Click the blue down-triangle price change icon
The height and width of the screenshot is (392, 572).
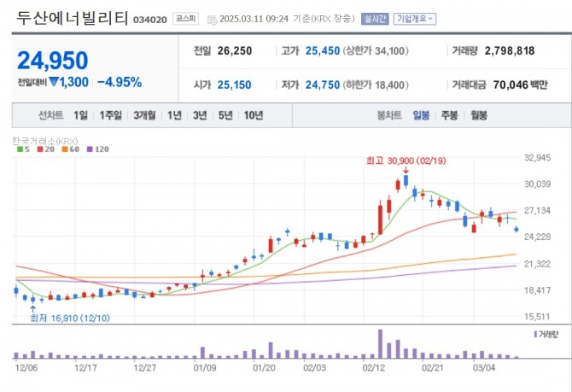pos(53,82)
